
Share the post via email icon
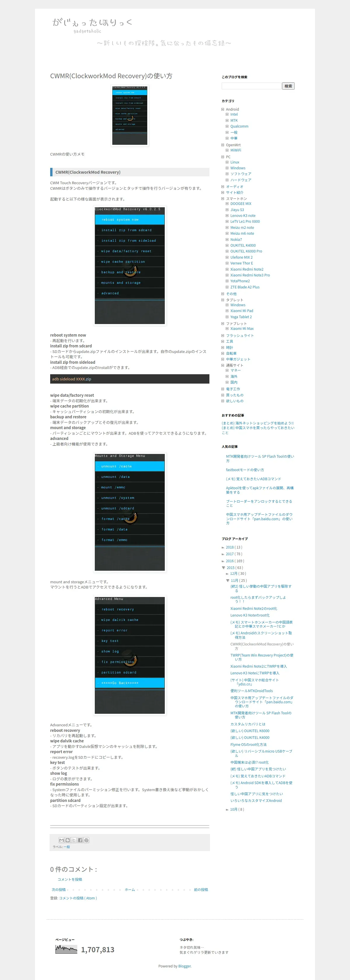[61, 840]
